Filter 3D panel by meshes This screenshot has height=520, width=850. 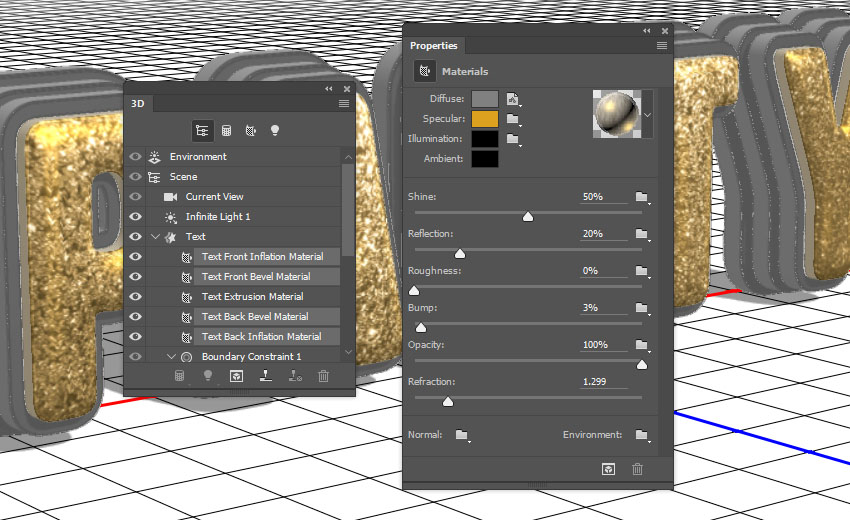227,130
